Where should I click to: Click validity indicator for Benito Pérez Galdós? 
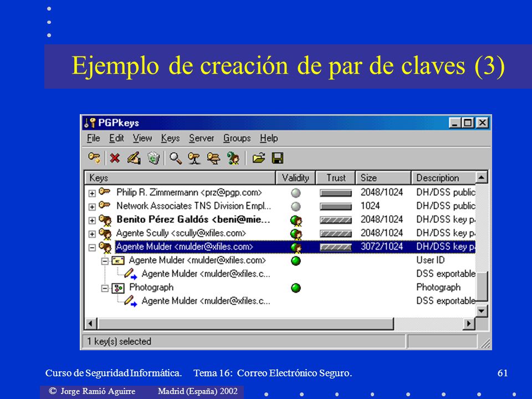296,221
